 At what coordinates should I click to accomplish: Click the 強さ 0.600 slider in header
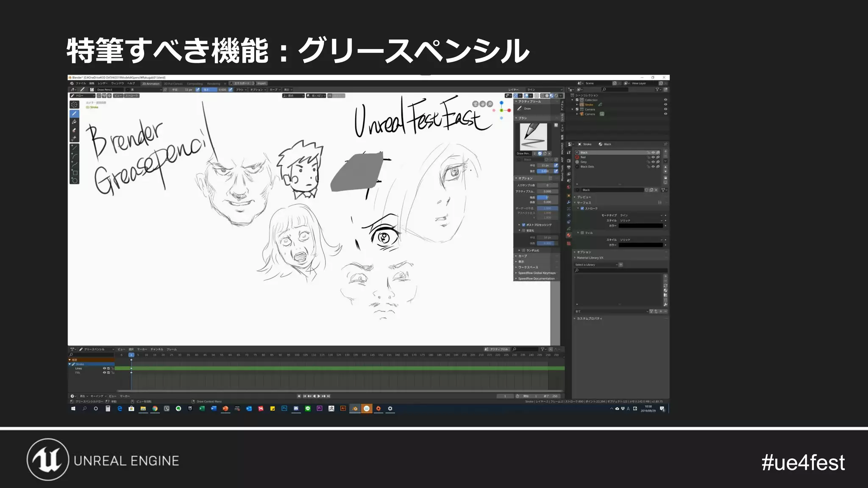tap(215, 90)
